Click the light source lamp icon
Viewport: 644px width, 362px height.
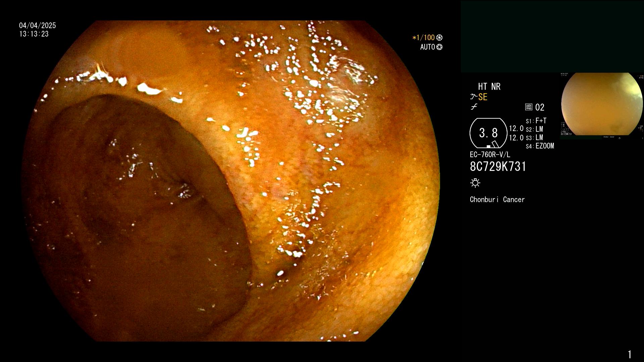tap(475, 183)
